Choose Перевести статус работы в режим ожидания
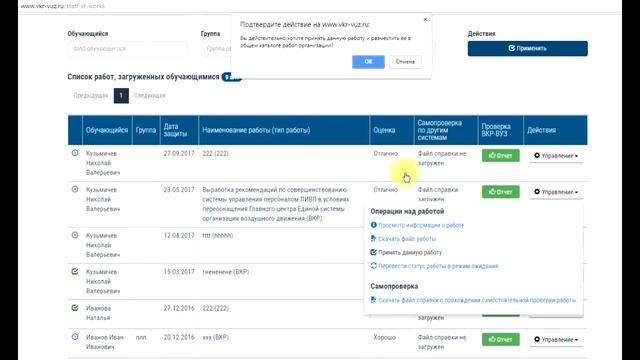 pos(438,266)
